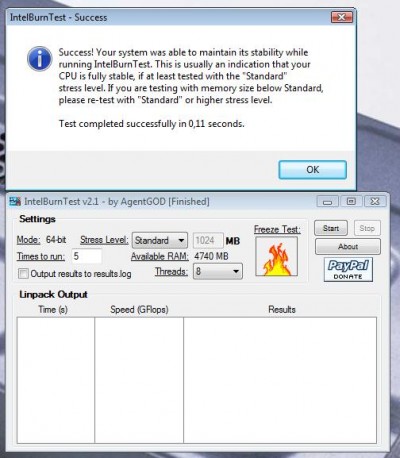400x458 pixels.
Task: Click the Results output list area
Action: point(280,380)
